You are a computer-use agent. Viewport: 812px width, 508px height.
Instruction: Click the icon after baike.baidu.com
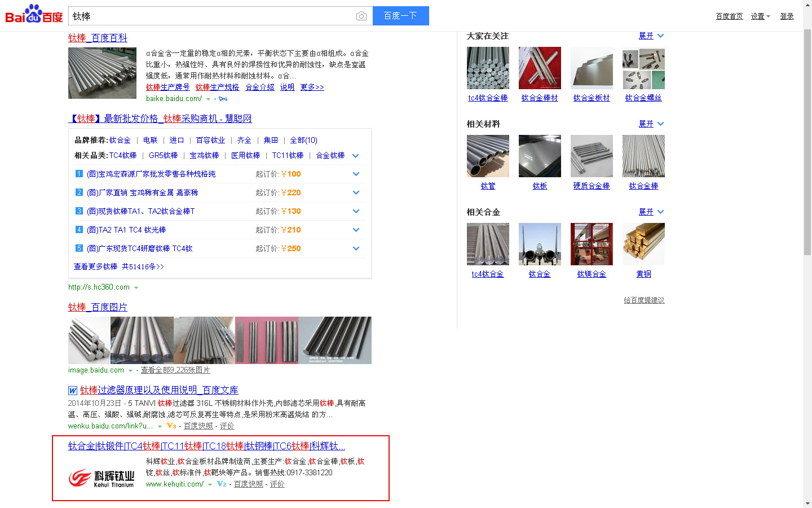(x=223, y=99)
